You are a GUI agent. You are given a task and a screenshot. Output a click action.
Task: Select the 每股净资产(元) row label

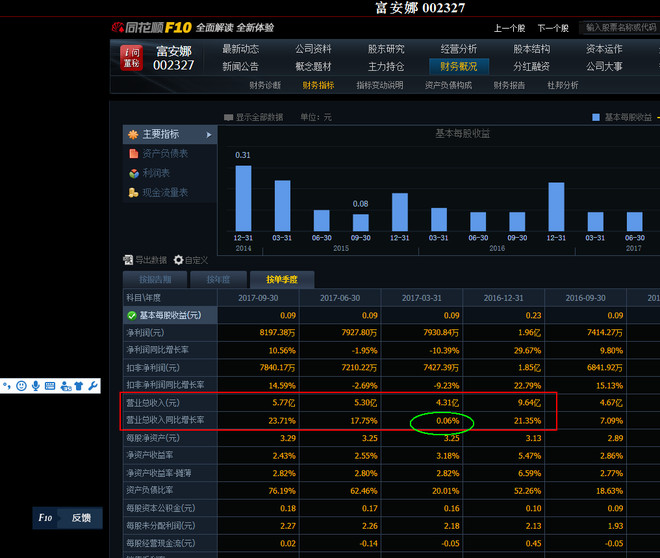(153, 438)
